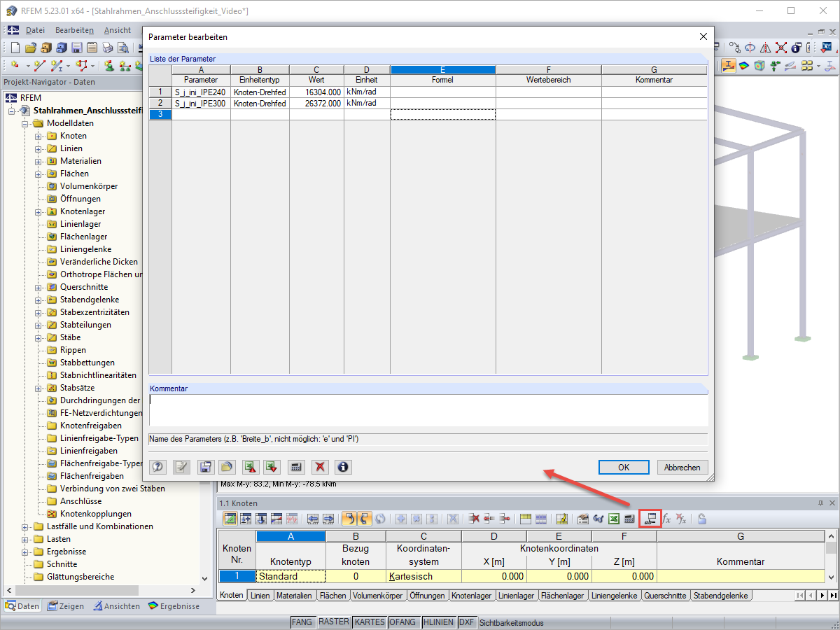Expand the Lastfälle und Kombinationen folder
Screen dimensions: 840x630
pyautogui.click(x=25, y=526)
